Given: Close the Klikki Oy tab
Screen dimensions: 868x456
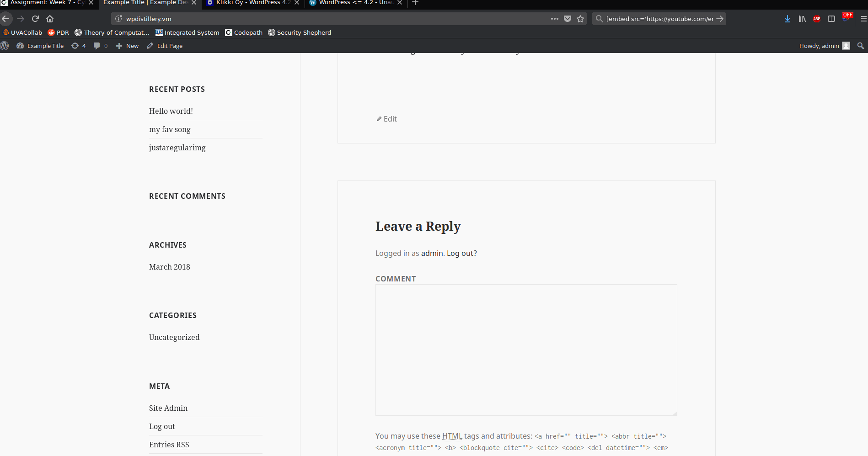Looking at the screenshot, I should [x=297, y=3].
